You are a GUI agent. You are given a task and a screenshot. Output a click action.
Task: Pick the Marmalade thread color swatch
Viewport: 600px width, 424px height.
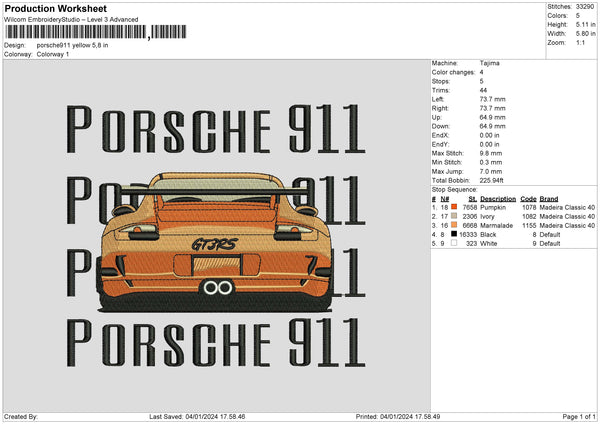(456, 224)
